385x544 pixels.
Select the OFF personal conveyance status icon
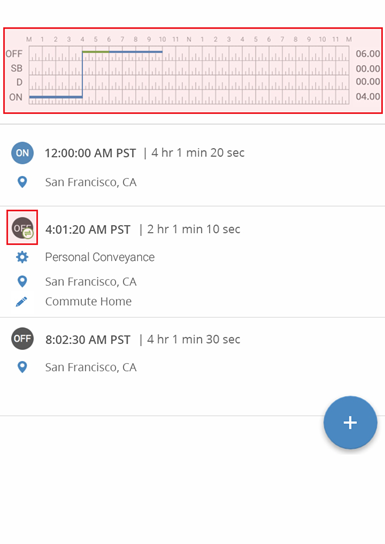tap(23, 228)
